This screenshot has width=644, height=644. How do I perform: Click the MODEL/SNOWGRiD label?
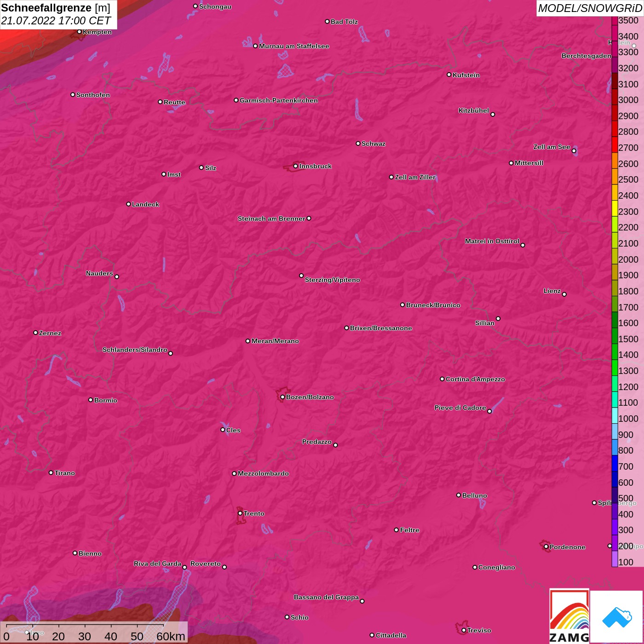(590, 8)
